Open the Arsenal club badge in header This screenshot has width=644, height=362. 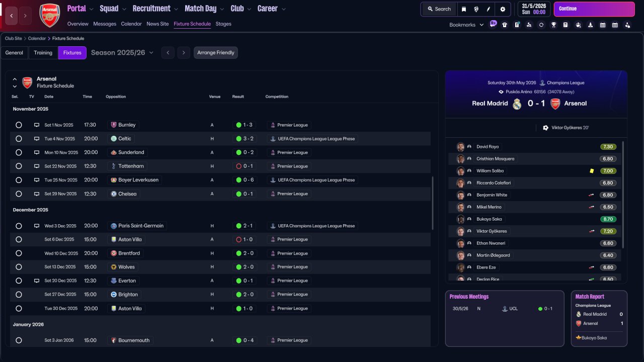49,16
